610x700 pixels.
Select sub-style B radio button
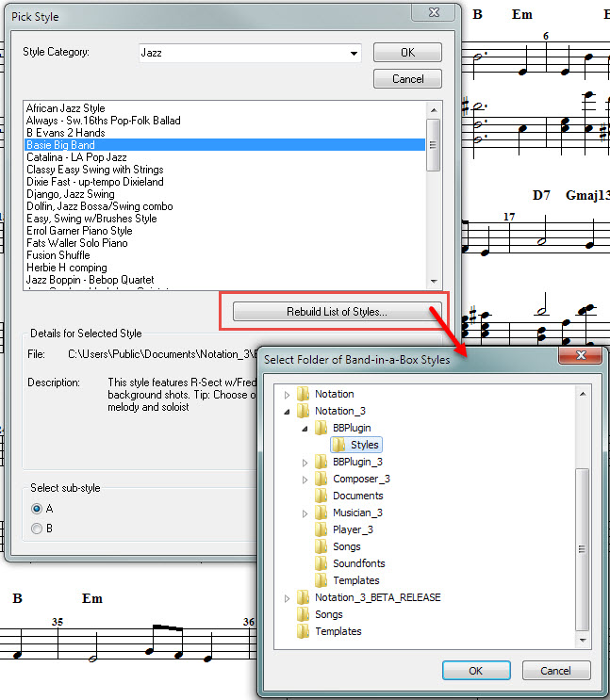coord(37,529)
